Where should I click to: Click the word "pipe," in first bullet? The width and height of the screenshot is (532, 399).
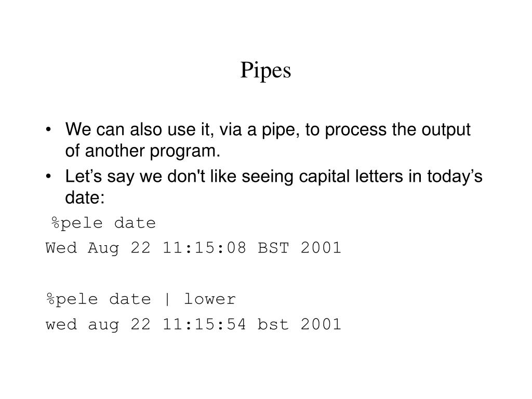[x=281, y=130]
